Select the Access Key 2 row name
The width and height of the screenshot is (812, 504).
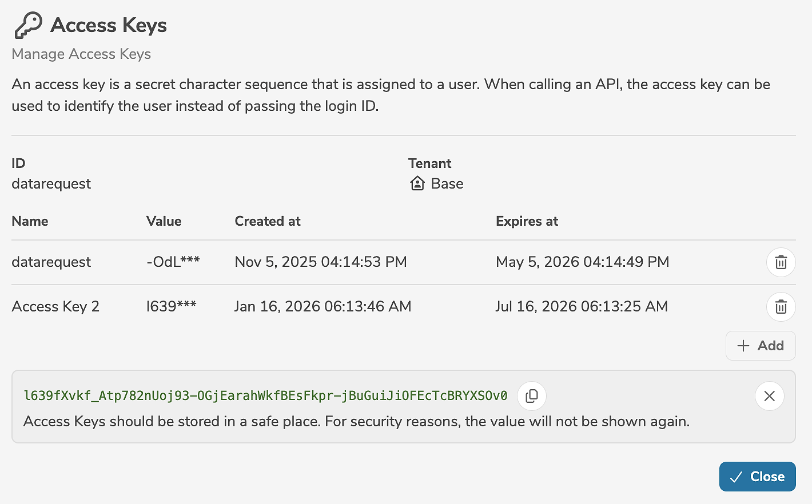(x=55, y=306)
